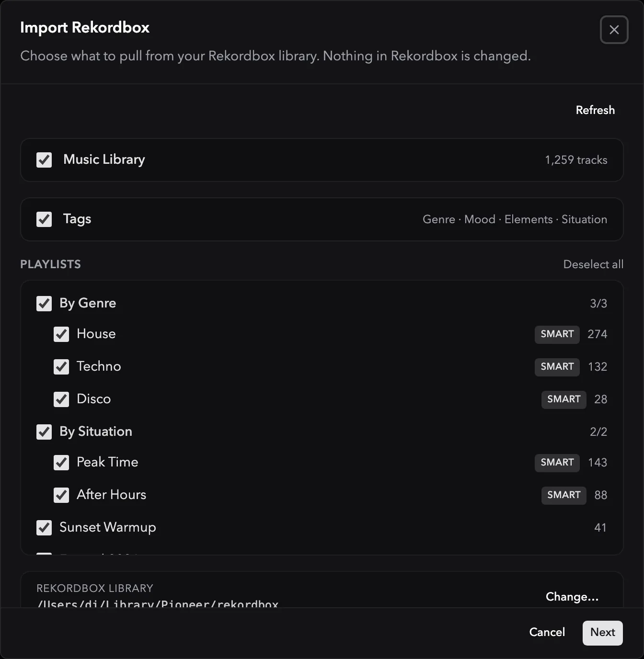
Task: Click the SMART badge on Disco row
Action: (564, 399)
